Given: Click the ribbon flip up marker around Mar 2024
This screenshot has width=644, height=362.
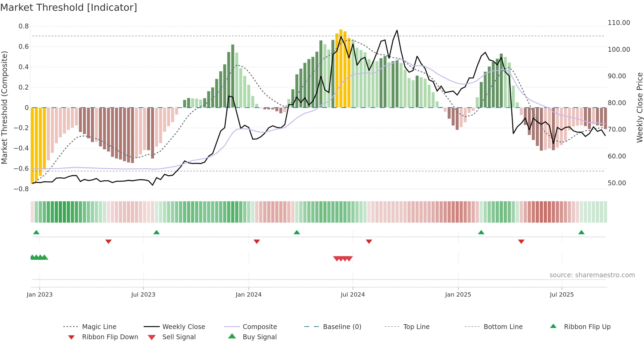Looking at the screenshot, I should coord(297,232).
